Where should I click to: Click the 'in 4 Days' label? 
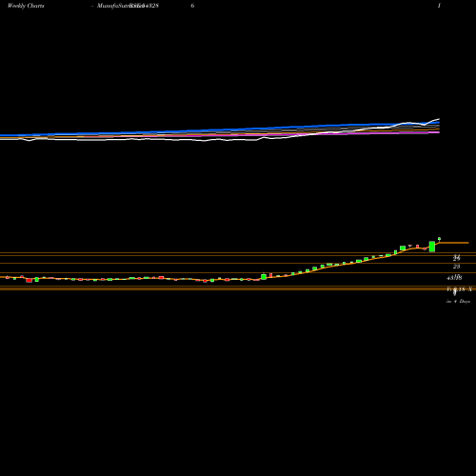(x=458, y=301)
